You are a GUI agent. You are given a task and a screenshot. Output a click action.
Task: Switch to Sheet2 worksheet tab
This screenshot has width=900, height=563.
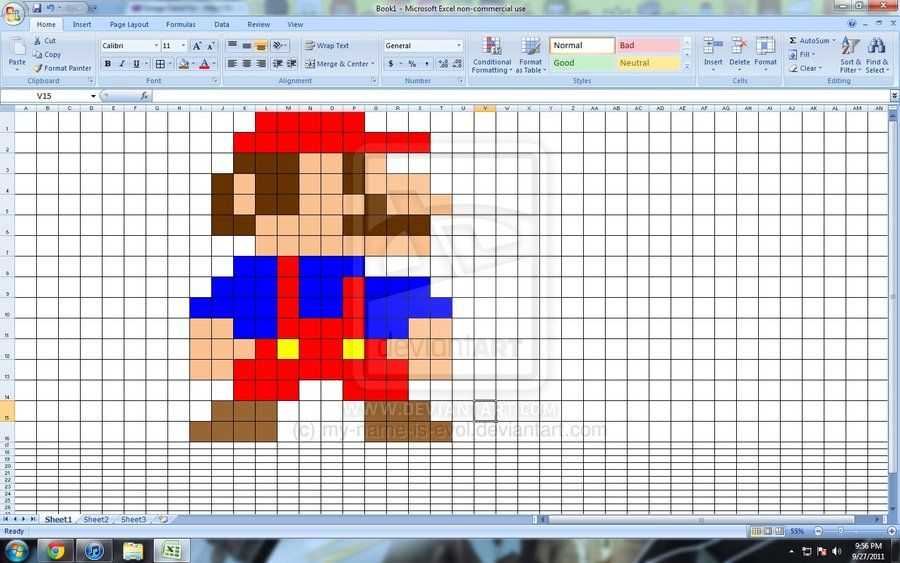point(96,519)
